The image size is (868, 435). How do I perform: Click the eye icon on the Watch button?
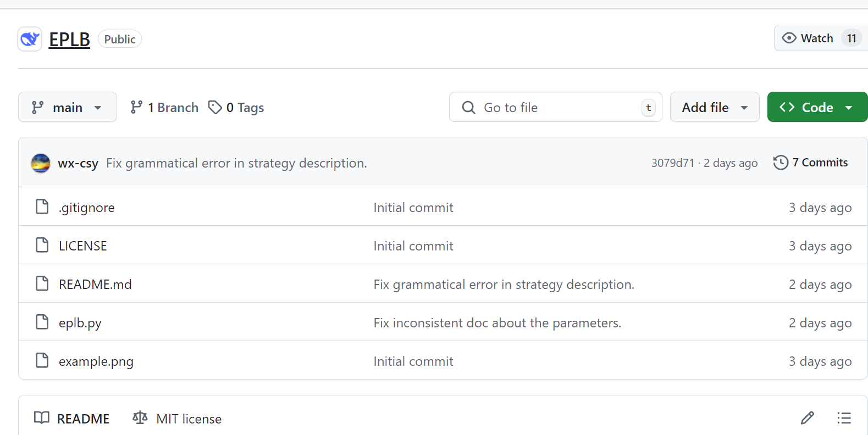pos(789,38)
